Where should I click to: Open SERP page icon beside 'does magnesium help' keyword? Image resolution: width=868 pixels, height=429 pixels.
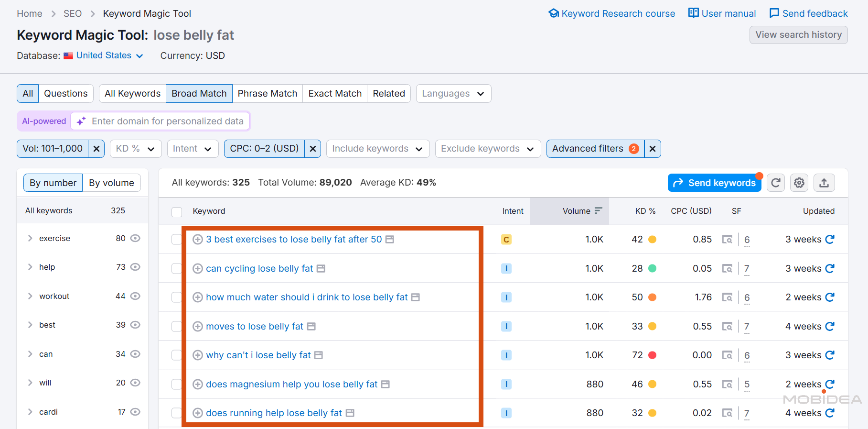pyautogui.click(x=386, y=384)
